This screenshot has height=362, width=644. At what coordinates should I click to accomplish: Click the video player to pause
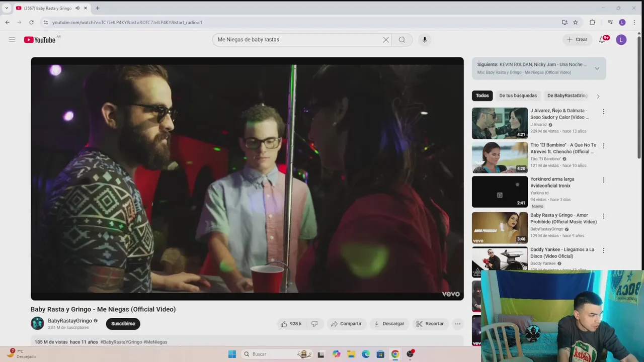(x=247, y=178)
